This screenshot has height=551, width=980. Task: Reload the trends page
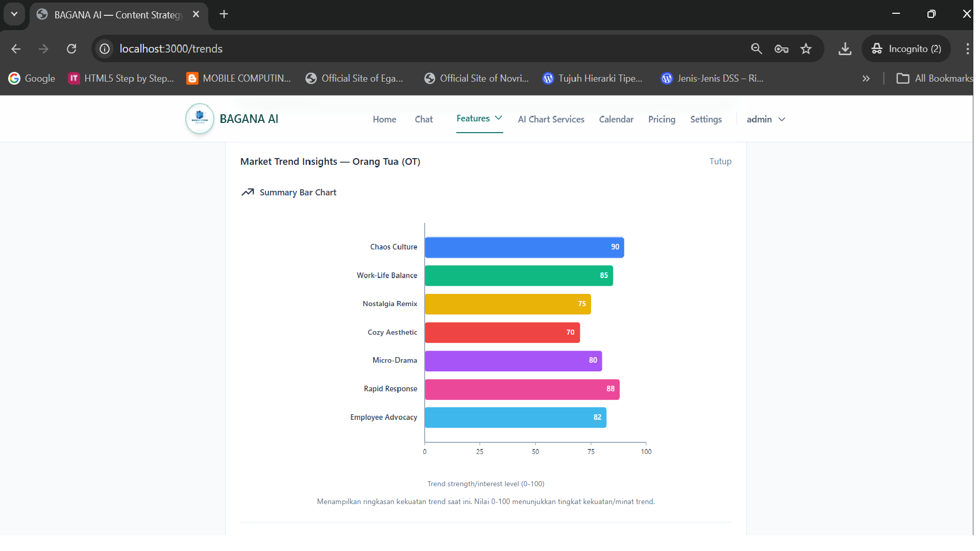[71, 48]
